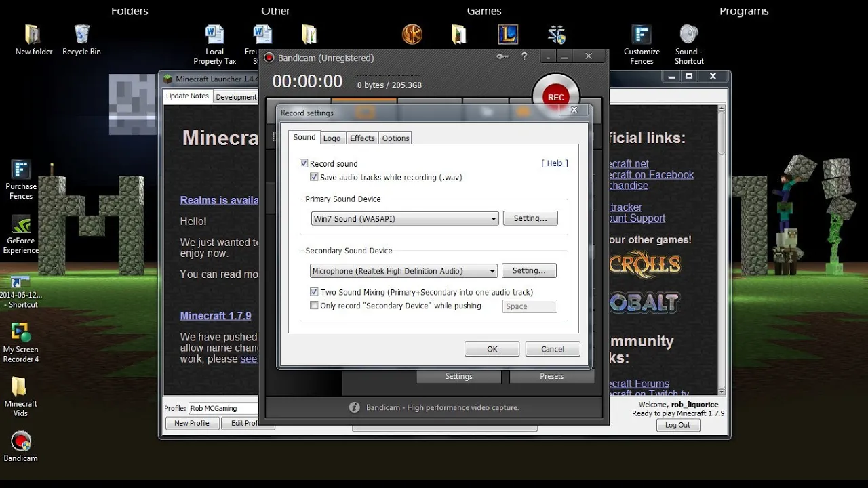Image resolution: width=868 pixels, height=488 pixels.
Task: Cancel the Record settings dialog
Action: pyautogui.click(x=553, y=349)
